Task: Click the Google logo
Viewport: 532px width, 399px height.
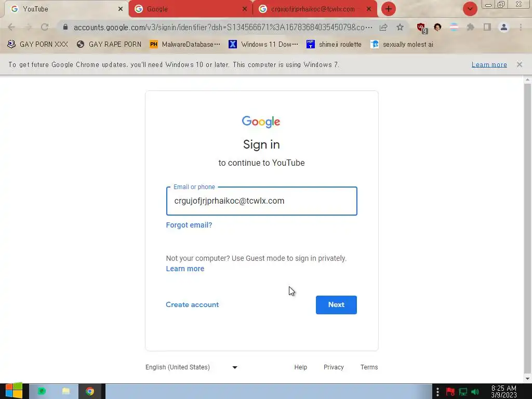Action: 261,122
